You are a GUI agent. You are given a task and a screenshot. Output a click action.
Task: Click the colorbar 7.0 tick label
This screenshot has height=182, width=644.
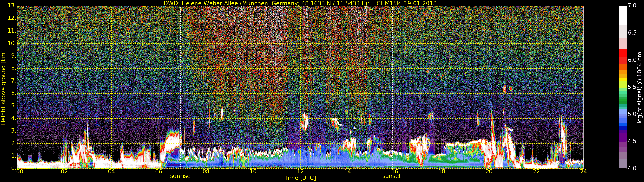(632, 6)
